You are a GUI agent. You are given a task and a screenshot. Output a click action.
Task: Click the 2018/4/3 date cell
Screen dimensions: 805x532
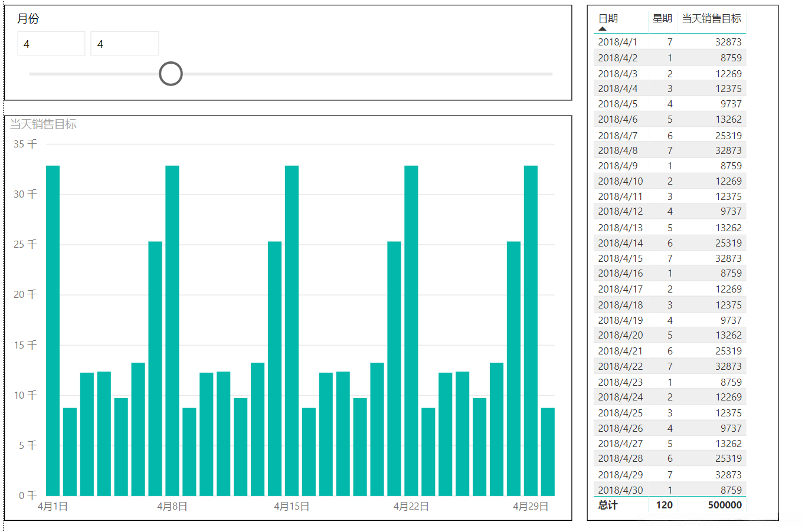coord(617,74)
